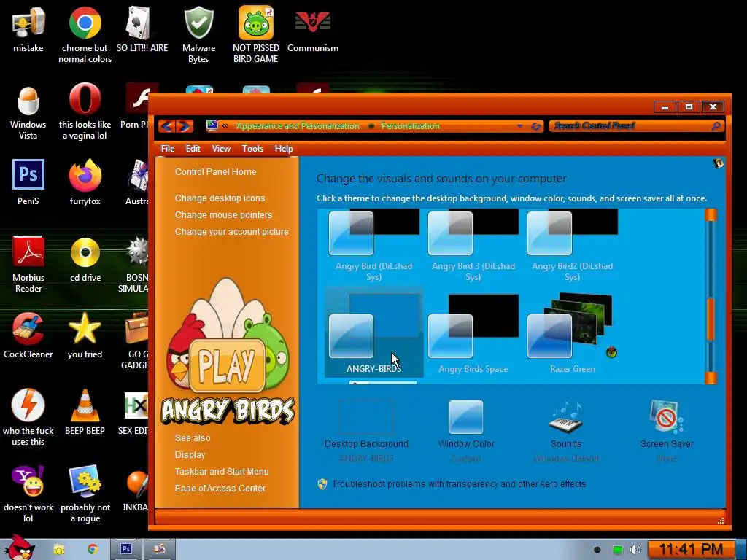Image resolution: width=747 pixels, height=560 pixels.
Task: Select the ANGRY-BIRDS theme
Action: tap(374, 332)
